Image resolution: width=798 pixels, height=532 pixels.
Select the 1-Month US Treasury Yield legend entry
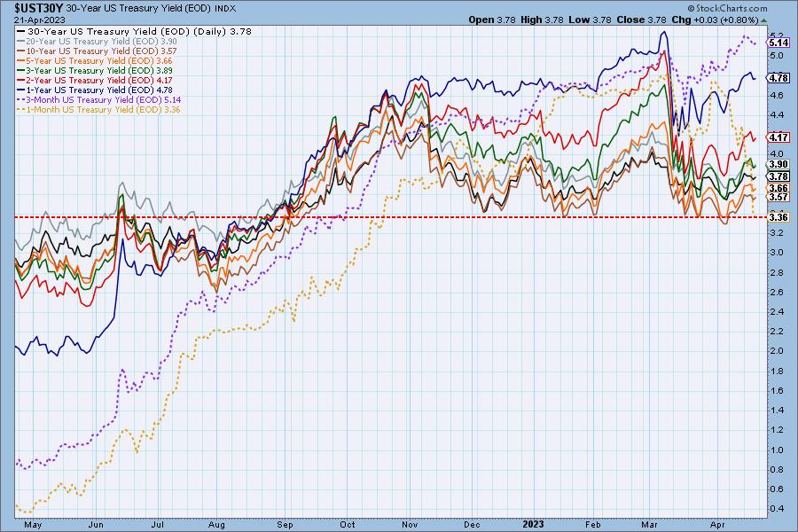coord(98,109)
